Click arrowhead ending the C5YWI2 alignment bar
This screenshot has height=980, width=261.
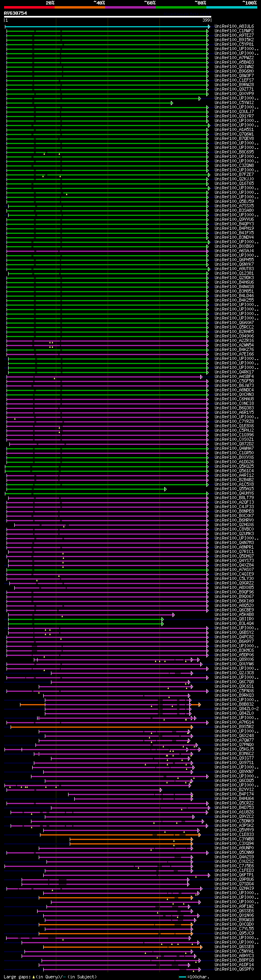tap(172, 103)
